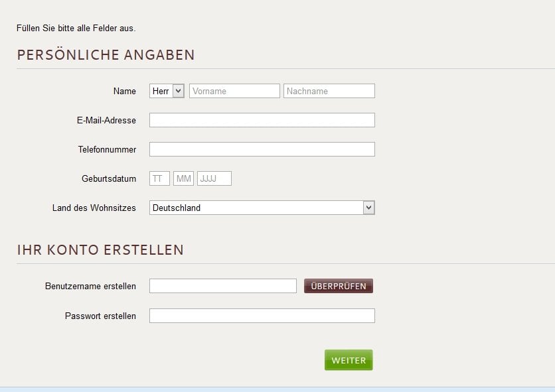Click the 'Land des Wohnsitzes' label
555x392 pixels.
(x=94, y=208)
